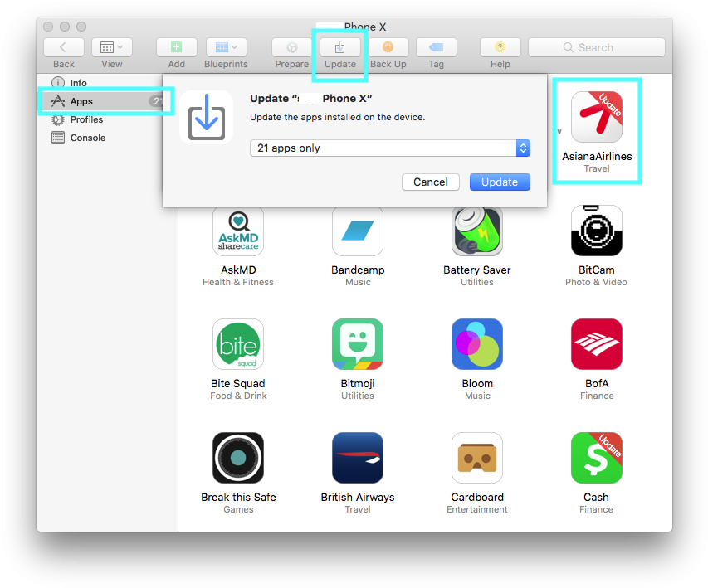The width and height of the screenshot is (708, 588).
Task: Select the Bitmoji app icon
Action: (358, 344)
